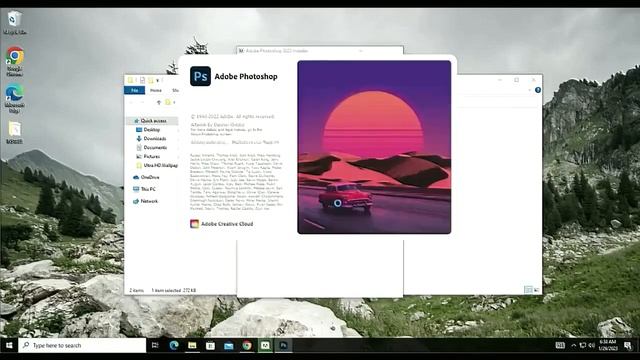Show hidden system tray icons
The height and width of the screenshot is (360, 640).
pyautogui.click(x=573, y=345)
